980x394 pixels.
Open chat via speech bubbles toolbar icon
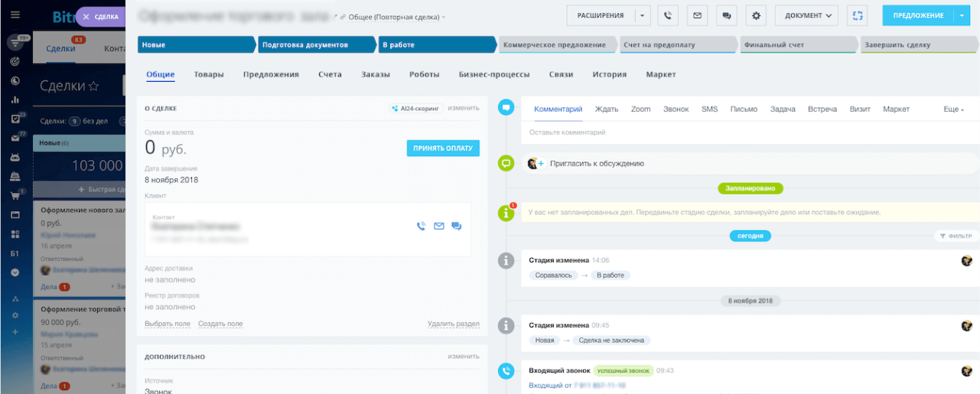pyautogui.click(x=725, y=15)
